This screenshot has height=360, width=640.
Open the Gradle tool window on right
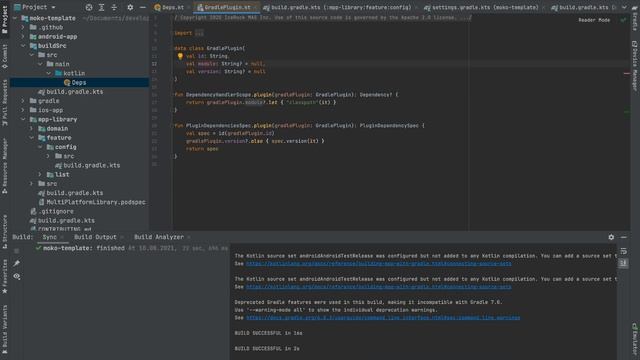click(x=635, y=18)
